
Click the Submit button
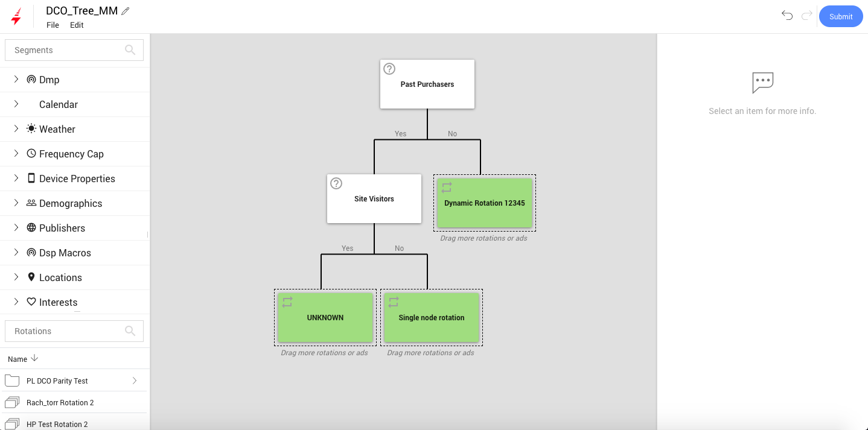tap(840, 16)
